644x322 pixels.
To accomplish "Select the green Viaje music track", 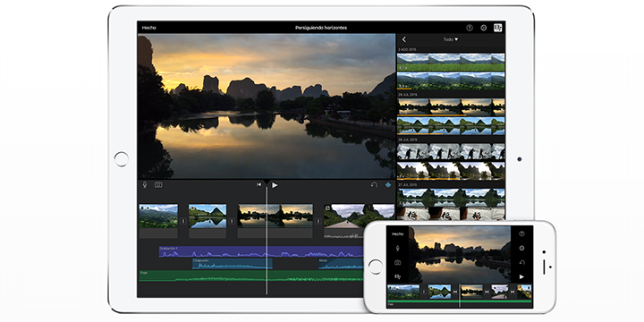I will 251,275.
